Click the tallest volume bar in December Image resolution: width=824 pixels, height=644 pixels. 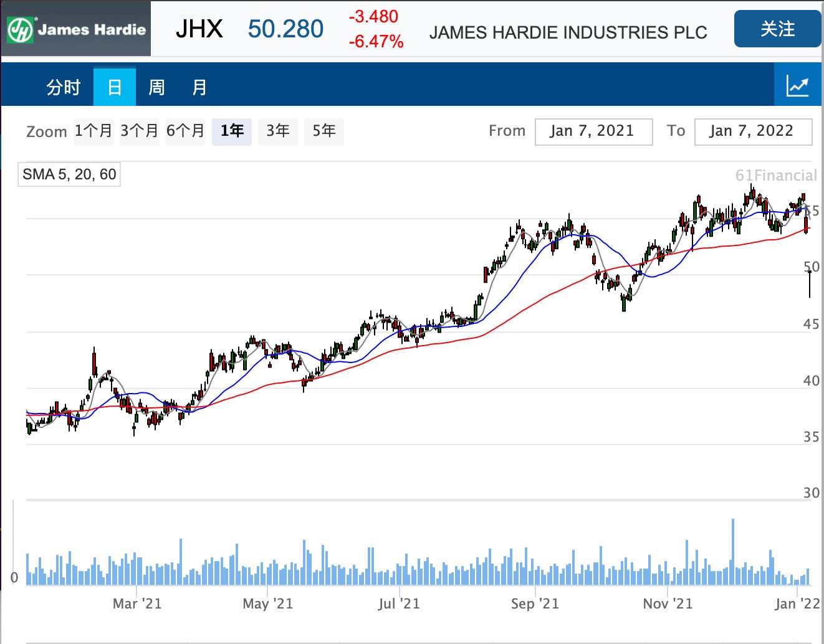pyautogui.click(x=733, y=552)
